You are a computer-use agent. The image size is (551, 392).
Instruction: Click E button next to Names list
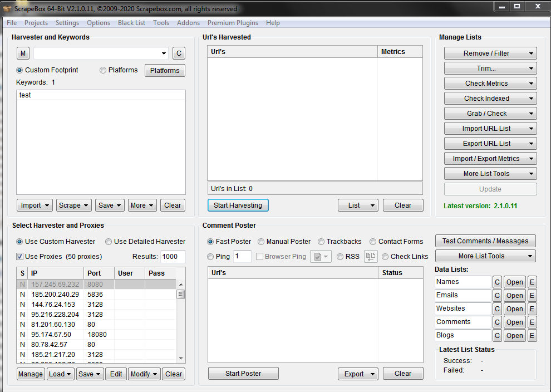pyautogui.click(x=532, y=282)
